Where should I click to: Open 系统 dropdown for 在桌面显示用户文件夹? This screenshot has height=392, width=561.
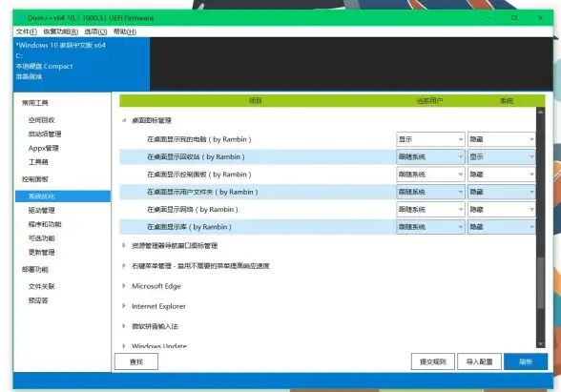point(501,192)
